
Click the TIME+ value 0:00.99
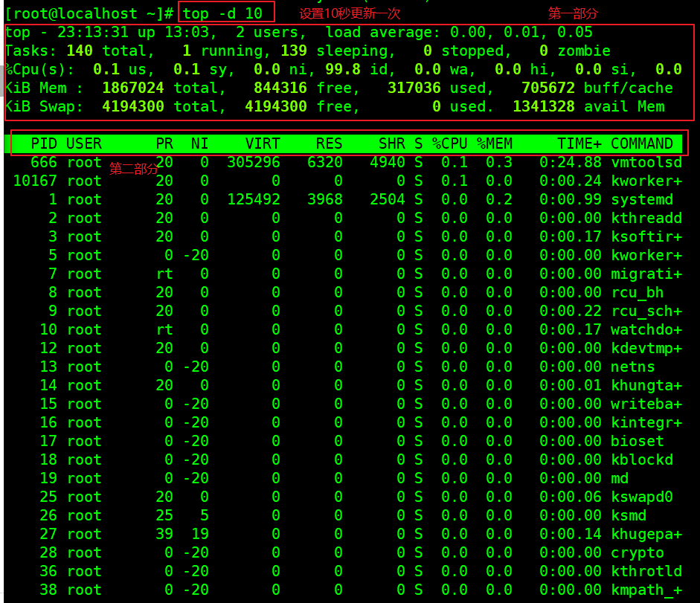pos(571,199)
